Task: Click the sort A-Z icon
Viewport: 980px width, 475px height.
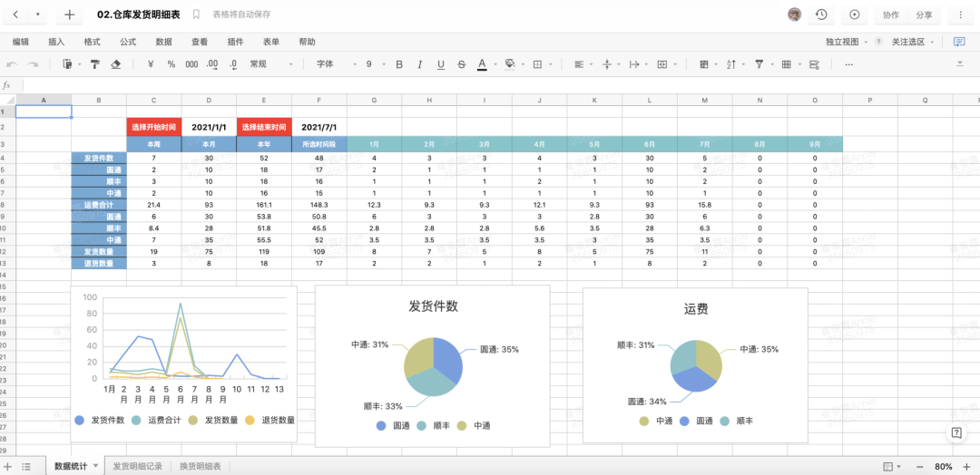Action: tap(731, 64)
